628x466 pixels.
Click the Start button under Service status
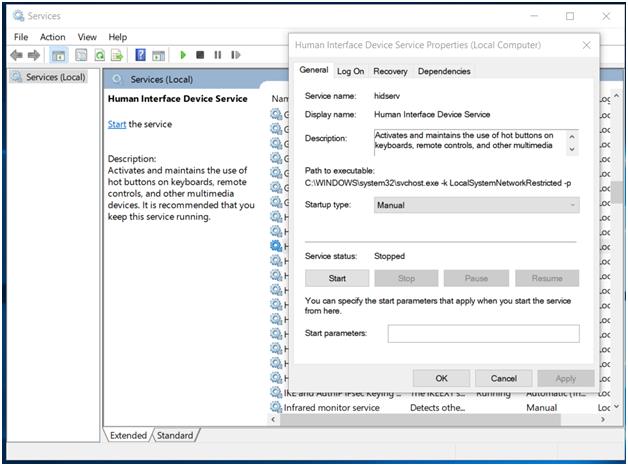pyautogui.click(x=337, y=278)
